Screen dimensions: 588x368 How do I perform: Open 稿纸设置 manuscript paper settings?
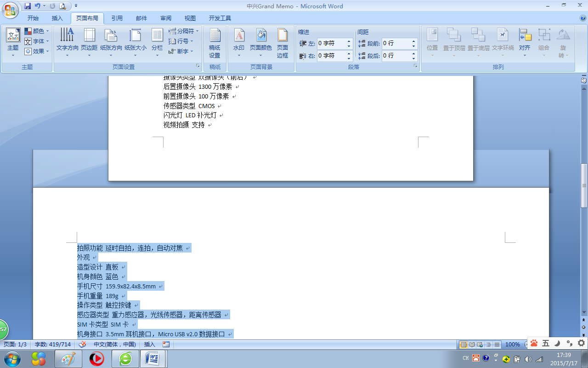pyautogui.click(x=215, y=42)
